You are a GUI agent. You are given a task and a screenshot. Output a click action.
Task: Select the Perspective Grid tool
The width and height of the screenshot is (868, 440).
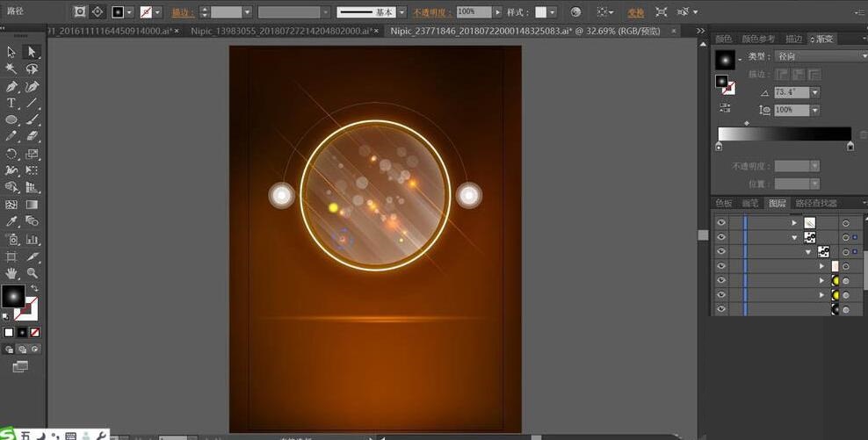tap(32, 188)
